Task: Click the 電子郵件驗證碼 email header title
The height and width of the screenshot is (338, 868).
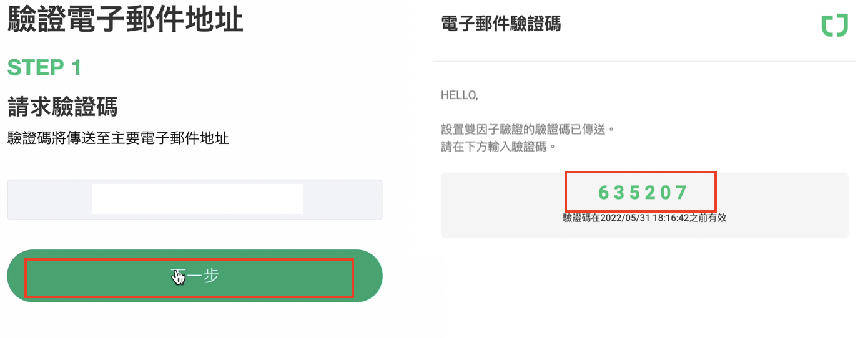Action: pyautogui.click(x=501, y=24)
